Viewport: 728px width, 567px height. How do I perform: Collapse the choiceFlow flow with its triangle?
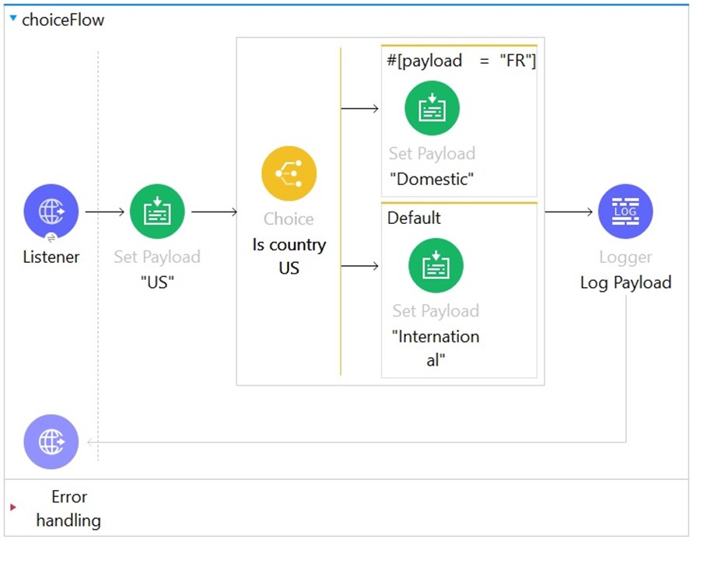[12, 18]
